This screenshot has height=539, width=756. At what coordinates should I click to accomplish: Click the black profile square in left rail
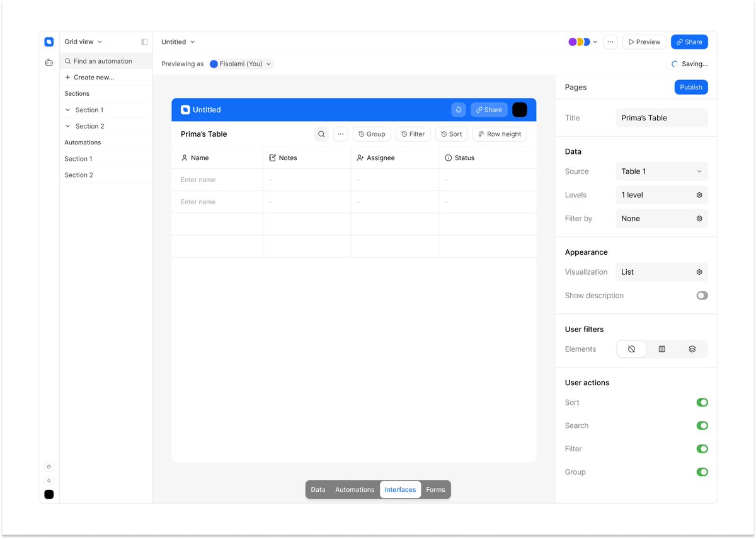[49, 494]
